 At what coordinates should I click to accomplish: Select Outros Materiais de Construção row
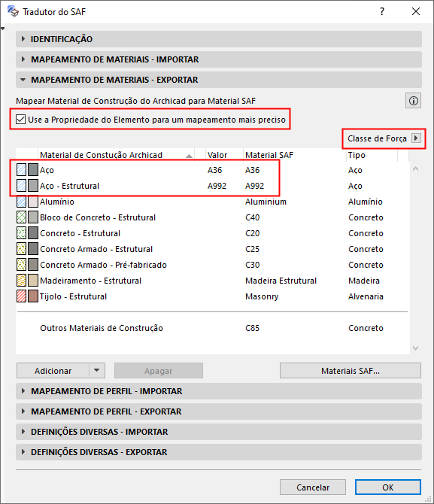click(x=212, y=328)
